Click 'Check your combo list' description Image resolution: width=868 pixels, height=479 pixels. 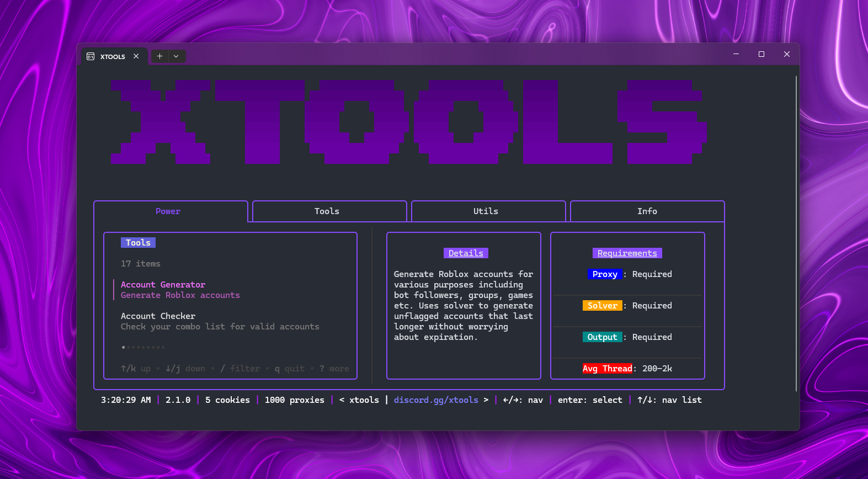tap(220, 327)
